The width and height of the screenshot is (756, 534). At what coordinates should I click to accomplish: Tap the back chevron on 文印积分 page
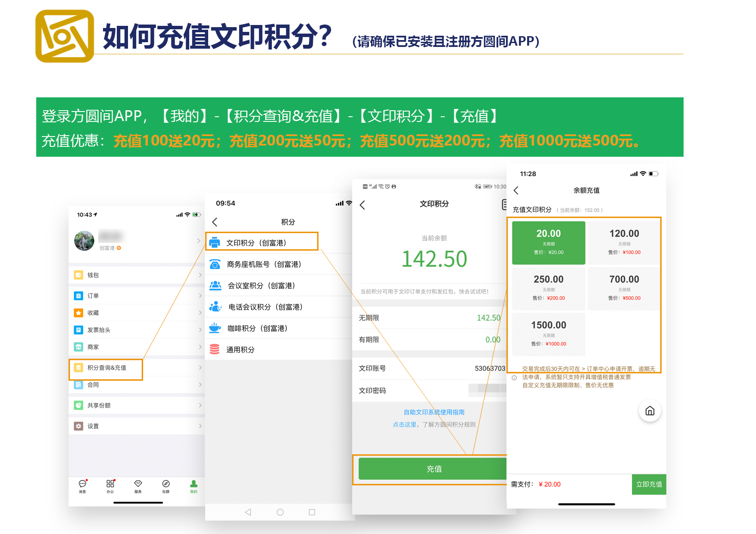pyautogui.click(x=362, y=205)
